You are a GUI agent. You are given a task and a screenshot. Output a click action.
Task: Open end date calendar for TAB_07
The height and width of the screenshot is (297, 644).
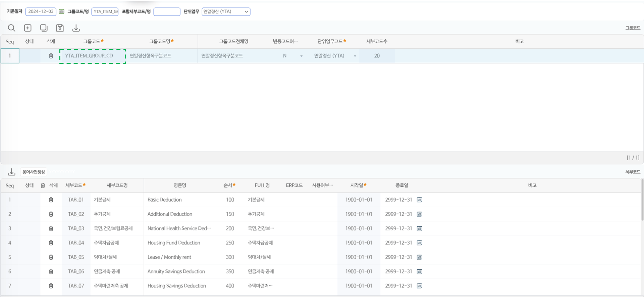click(x=419, y=286)
